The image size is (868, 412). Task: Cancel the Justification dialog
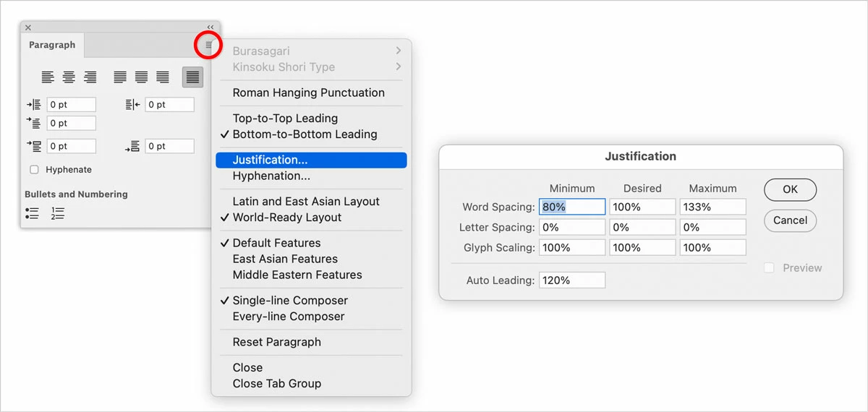point(790,220)
